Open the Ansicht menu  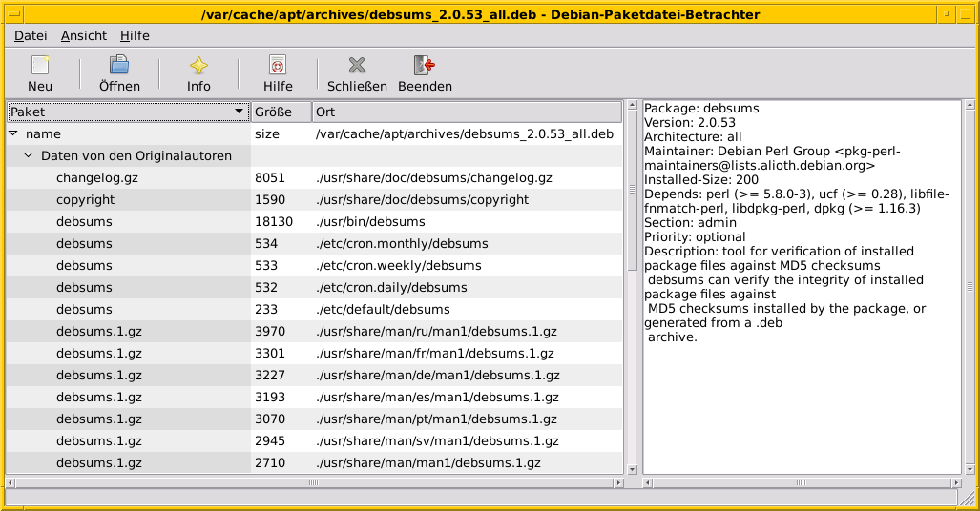click(84, 35)
